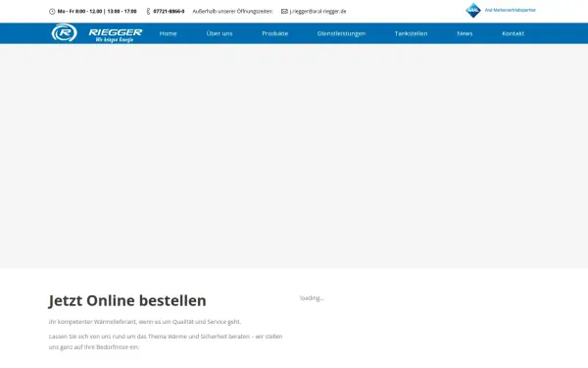The image size is (588, 368).
Task: Click the paragraph starting Ihr kompetenter Wärmelieferant
Action: coord(145,322)
